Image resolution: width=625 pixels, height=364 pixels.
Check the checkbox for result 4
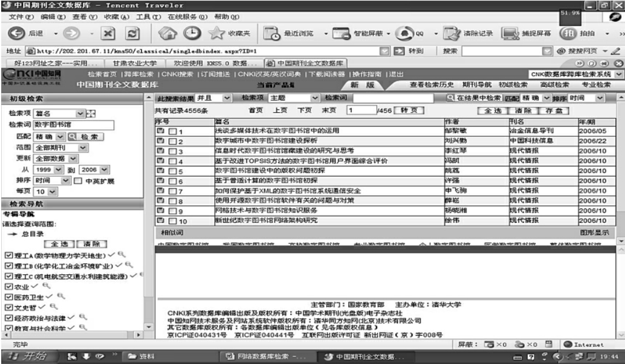tap(172, 162)
